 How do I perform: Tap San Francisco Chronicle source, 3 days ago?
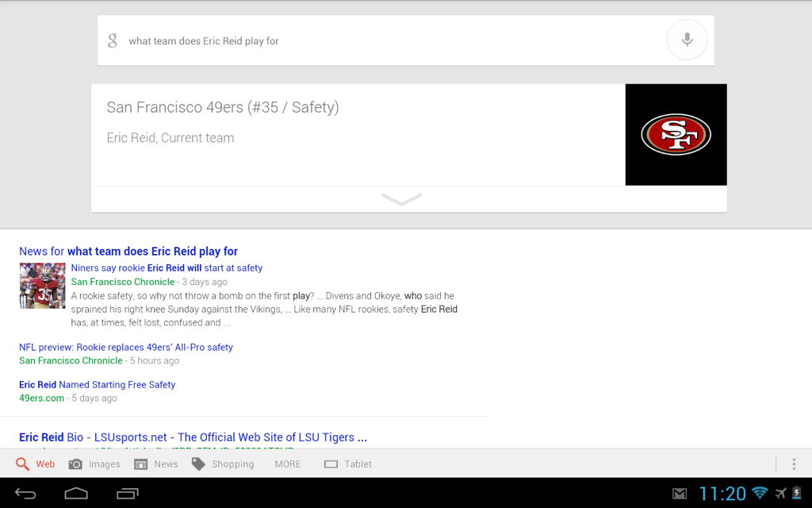[x=123, y=282]
